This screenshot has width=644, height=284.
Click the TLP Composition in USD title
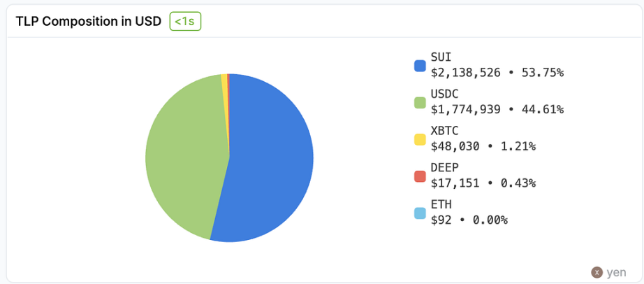89,22
